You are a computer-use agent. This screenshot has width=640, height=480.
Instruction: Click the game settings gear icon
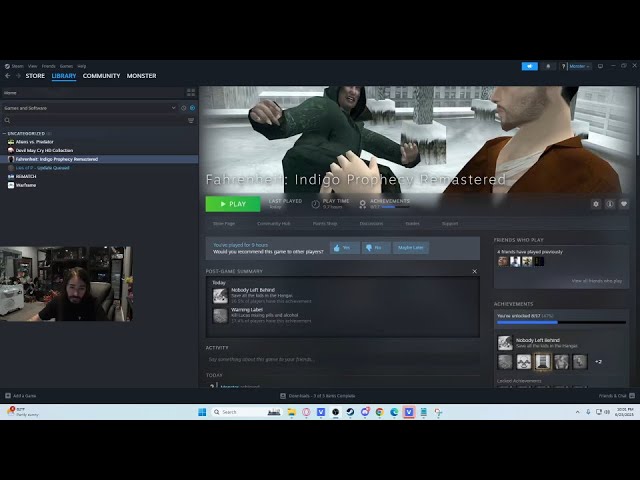click(596, 204)
